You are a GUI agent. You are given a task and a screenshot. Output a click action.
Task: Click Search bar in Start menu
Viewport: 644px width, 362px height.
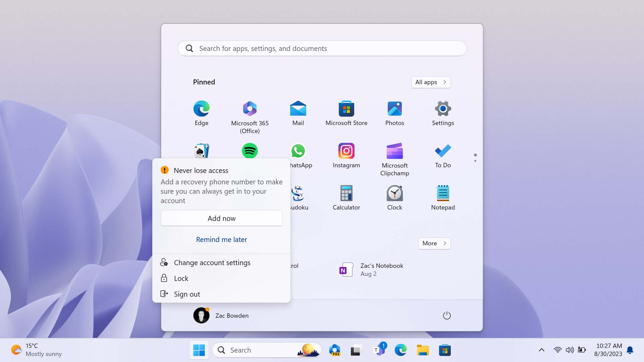(322, 48)
